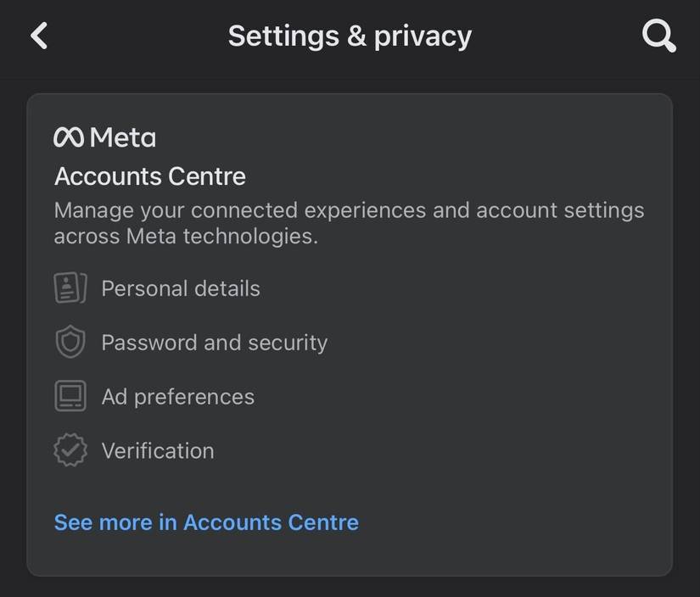Tap the Meta wordmark beside the logo
This screenshot has height=597, width=700.
point(124,137)
